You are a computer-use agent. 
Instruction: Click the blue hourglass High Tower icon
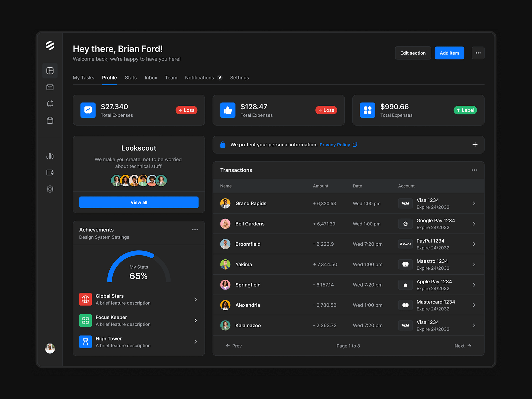tap(85, 342)
